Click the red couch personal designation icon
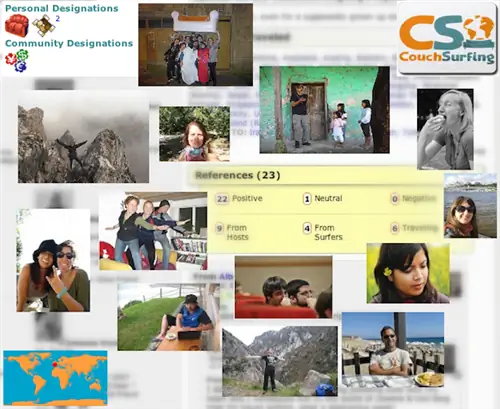This screenshot has width=500, height=409. [x=17, y=26]
